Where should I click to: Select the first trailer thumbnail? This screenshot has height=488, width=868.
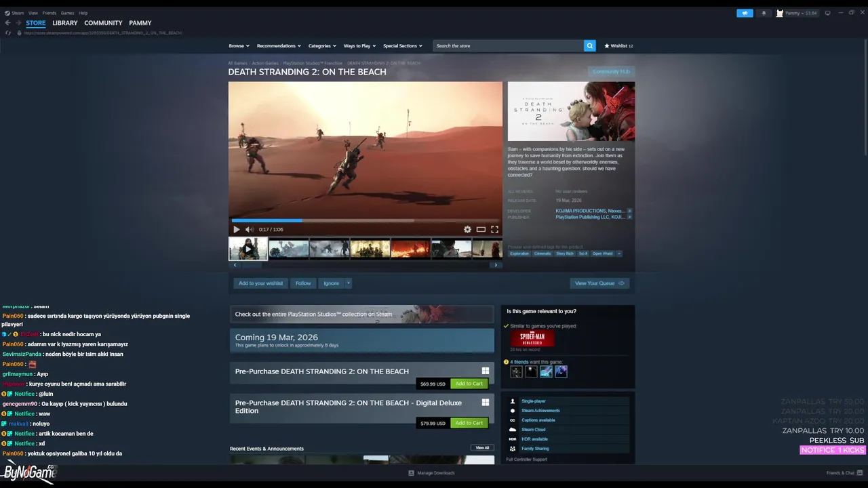[x=248, y=249]
